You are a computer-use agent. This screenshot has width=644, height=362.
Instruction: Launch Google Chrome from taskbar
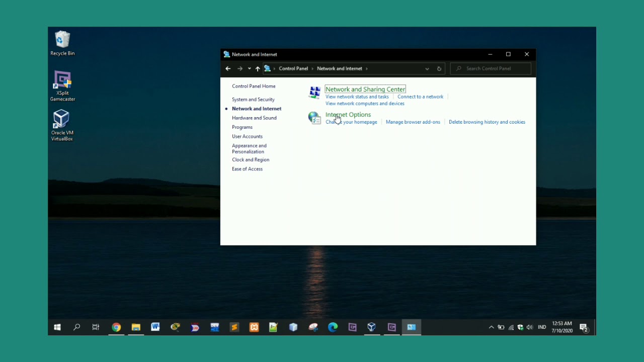116,327
